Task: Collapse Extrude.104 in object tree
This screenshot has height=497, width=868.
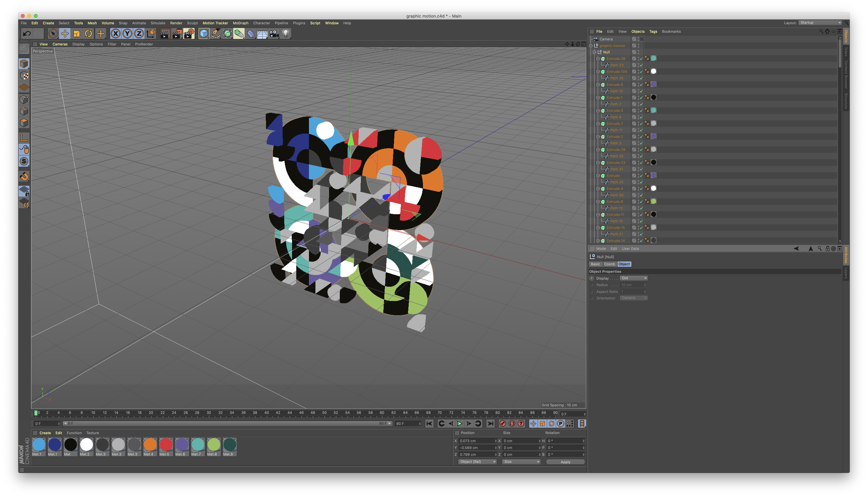Action: pos(598,72)
